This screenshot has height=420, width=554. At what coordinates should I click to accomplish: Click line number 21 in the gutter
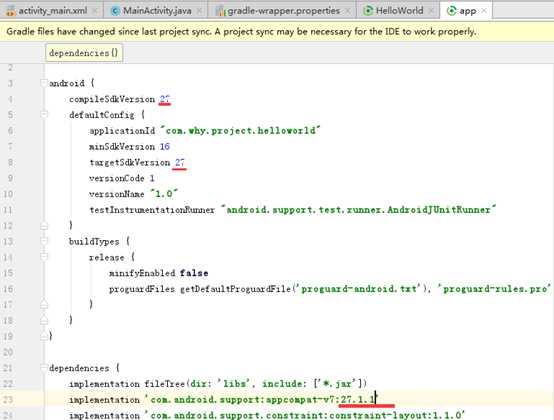pos(8,368)
